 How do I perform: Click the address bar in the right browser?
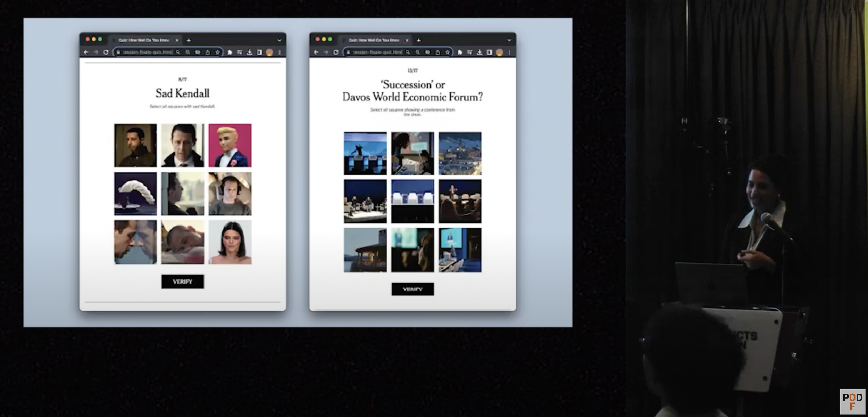[x=377, y=52]
